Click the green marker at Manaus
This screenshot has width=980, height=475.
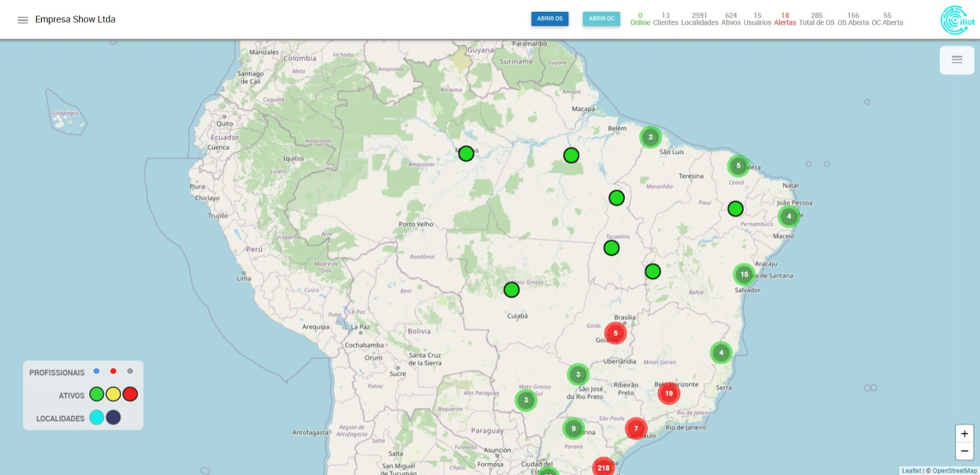(x=466, y=153)
